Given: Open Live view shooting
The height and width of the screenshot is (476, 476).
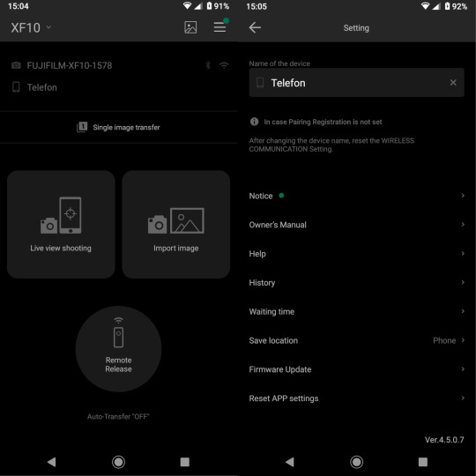Looking at the screenshot, I should [x=61, y=225].
